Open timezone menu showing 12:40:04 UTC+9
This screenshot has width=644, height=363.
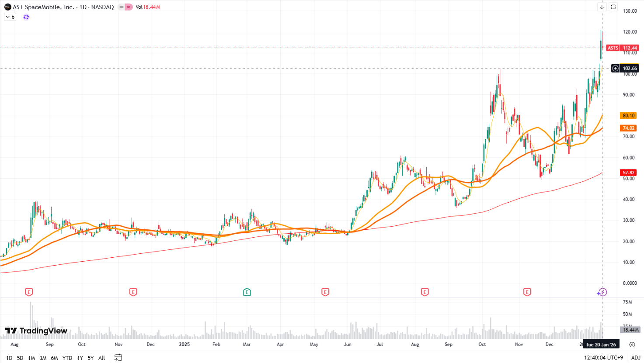click(x=603, y=358)
